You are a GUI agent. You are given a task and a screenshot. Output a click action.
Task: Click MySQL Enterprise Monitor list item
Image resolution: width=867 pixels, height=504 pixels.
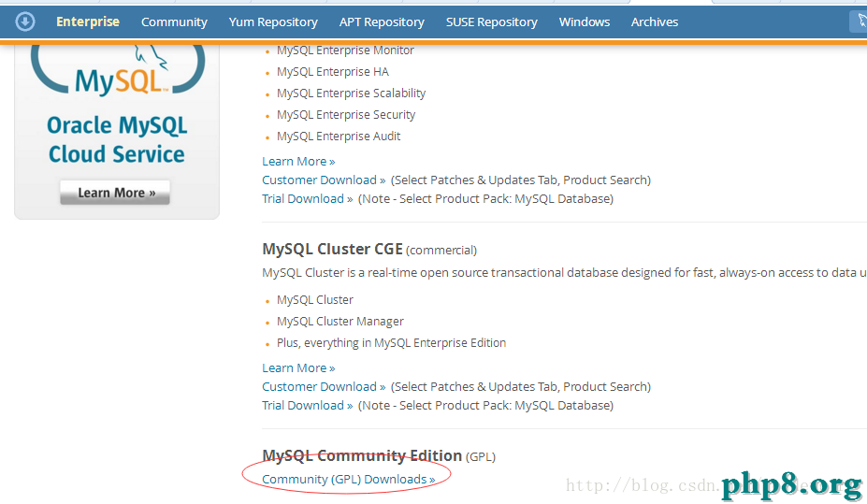point(345,50)
